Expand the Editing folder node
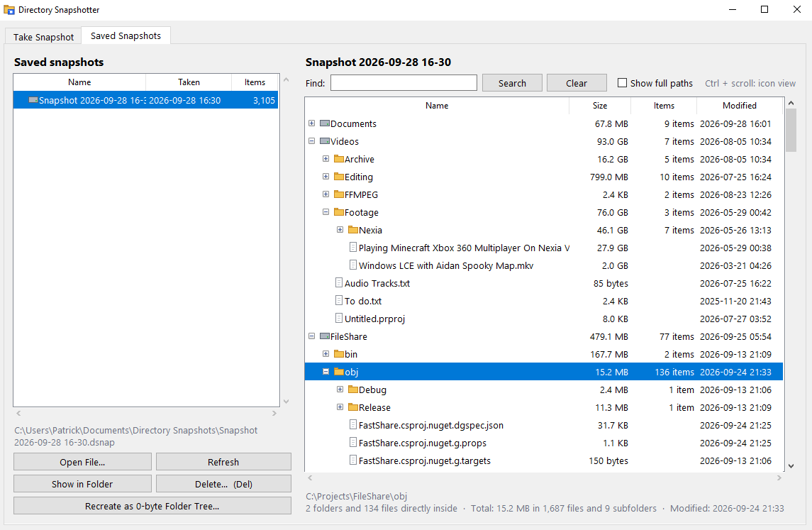Screen dimensions: 812x530 click(x=326, y=176)
